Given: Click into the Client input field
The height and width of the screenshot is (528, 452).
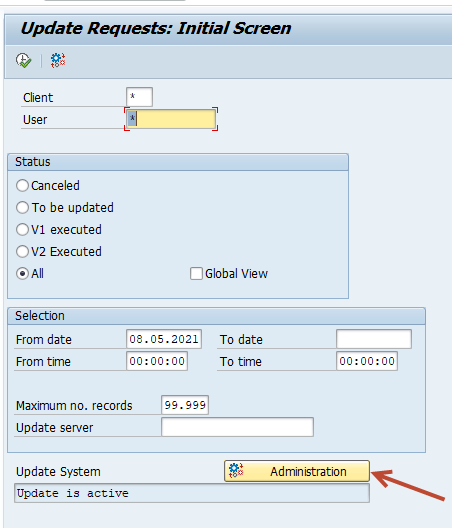Looking at the screenshot, I should pos(139,97).
